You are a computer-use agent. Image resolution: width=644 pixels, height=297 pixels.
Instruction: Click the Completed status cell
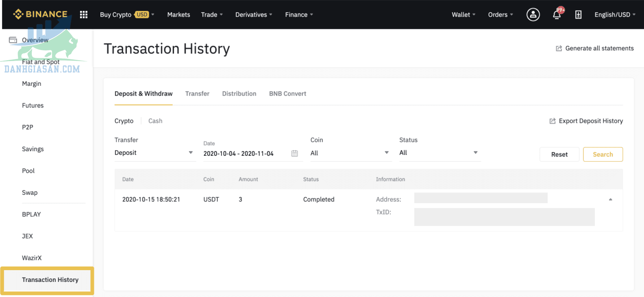(x=318, y=199)
